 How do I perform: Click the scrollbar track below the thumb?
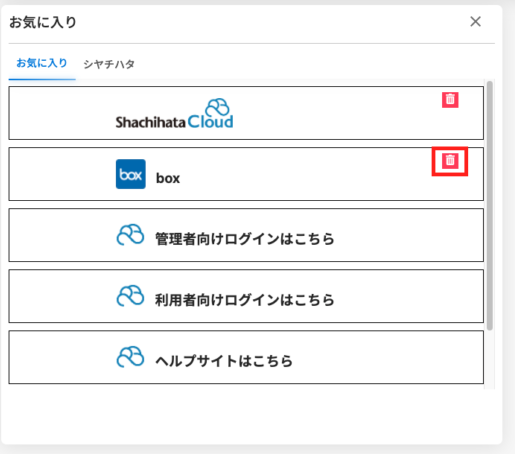coord(490,360)
